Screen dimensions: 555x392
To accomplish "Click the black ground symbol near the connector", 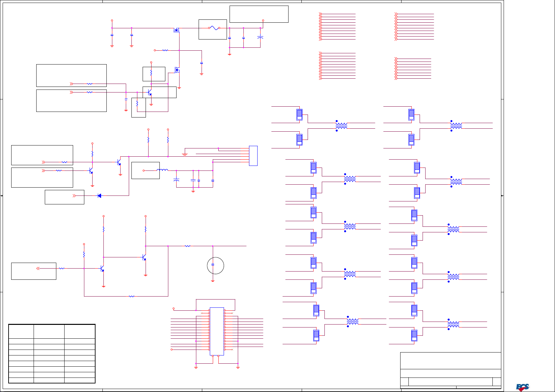I will (185, 154).
